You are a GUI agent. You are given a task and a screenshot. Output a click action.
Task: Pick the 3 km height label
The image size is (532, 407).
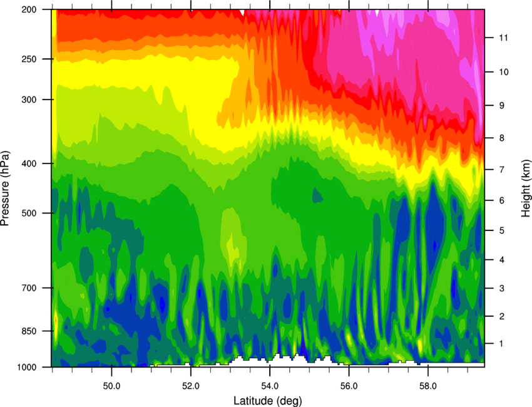501,288
